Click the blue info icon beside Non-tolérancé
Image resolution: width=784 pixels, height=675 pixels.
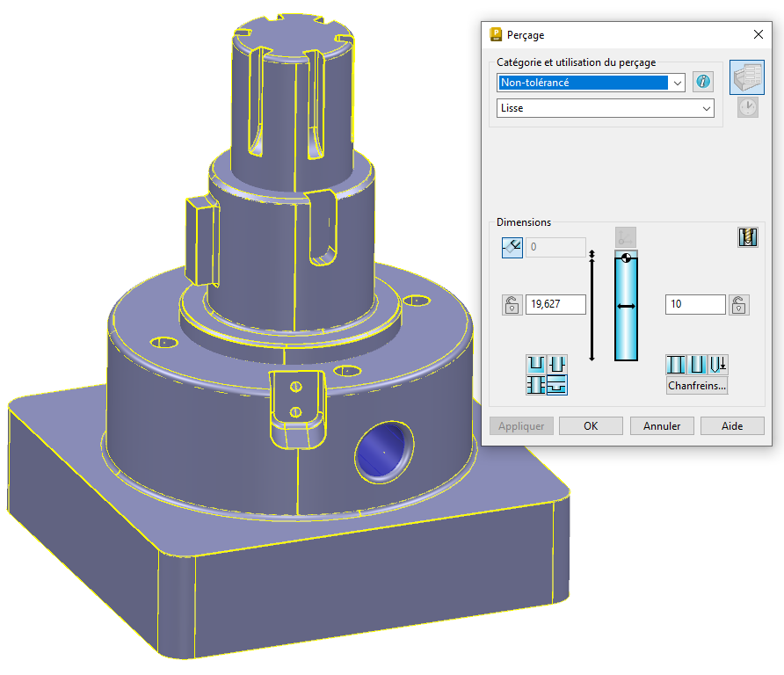coord(702,82)
